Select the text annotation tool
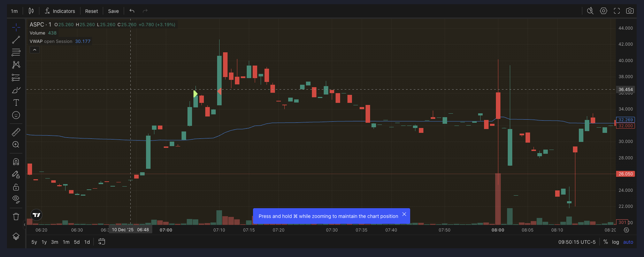Viewport: 644px width, 257px height. 16,103
